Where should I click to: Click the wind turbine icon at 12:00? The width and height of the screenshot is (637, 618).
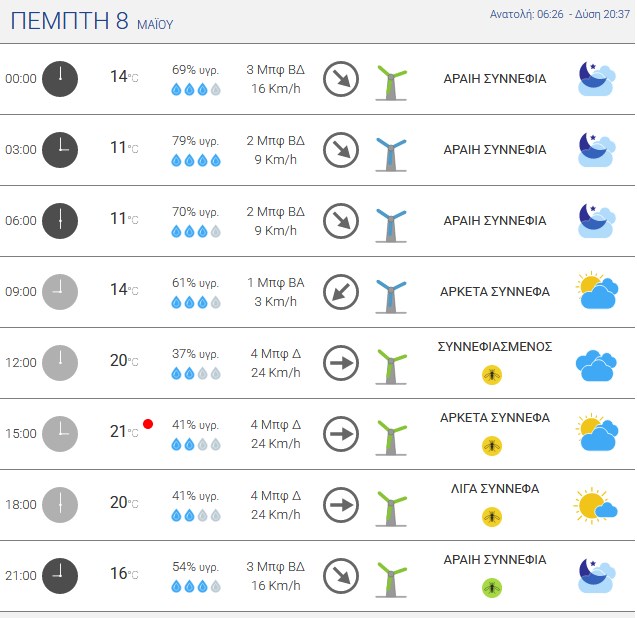pos(391,366)
